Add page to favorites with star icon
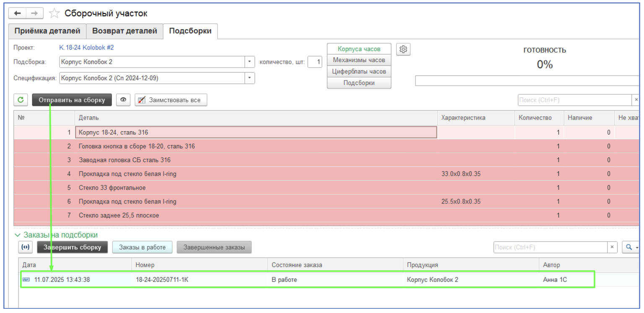 (x=53, y=14)
